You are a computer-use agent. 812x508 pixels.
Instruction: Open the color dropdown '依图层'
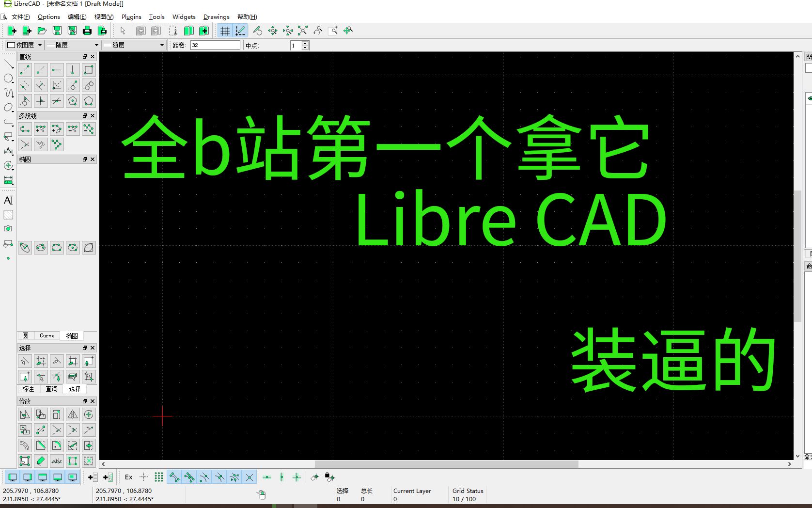coord(24,45)
